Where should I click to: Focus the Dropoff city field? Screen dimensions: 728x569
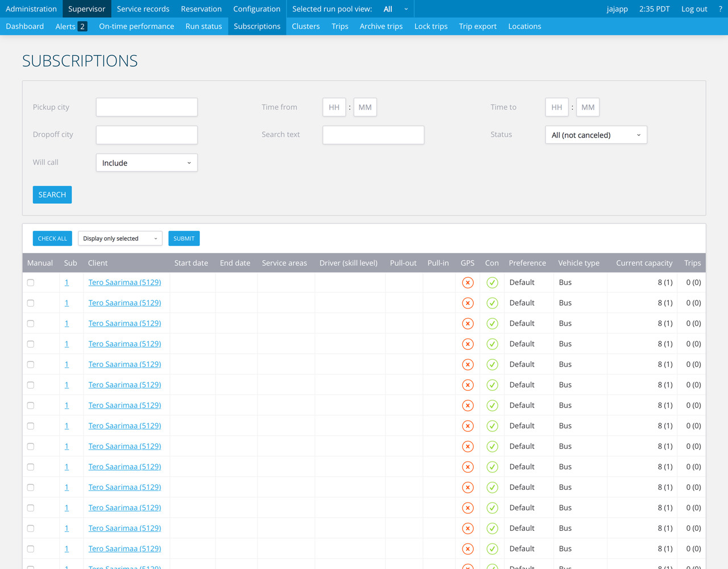[x=147, y=135]
